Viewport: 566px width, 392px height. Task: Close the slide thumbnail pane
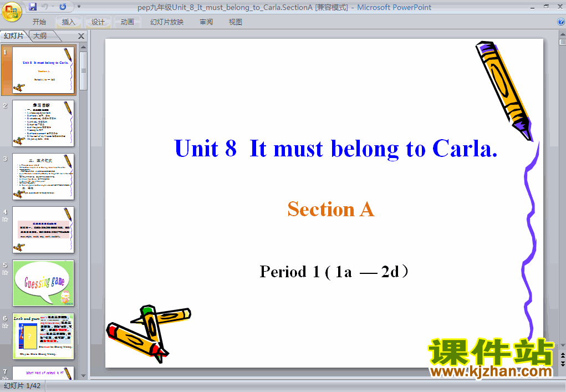81,36
